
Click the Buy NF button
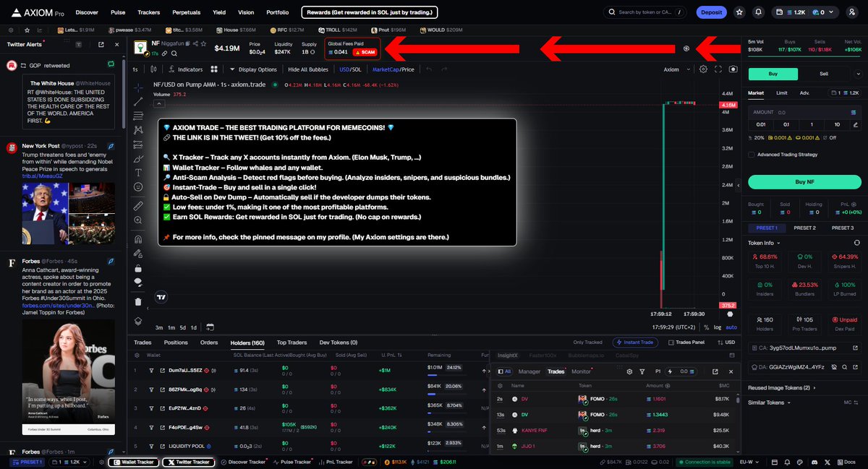pyautogui.click(x=804, y=181)
